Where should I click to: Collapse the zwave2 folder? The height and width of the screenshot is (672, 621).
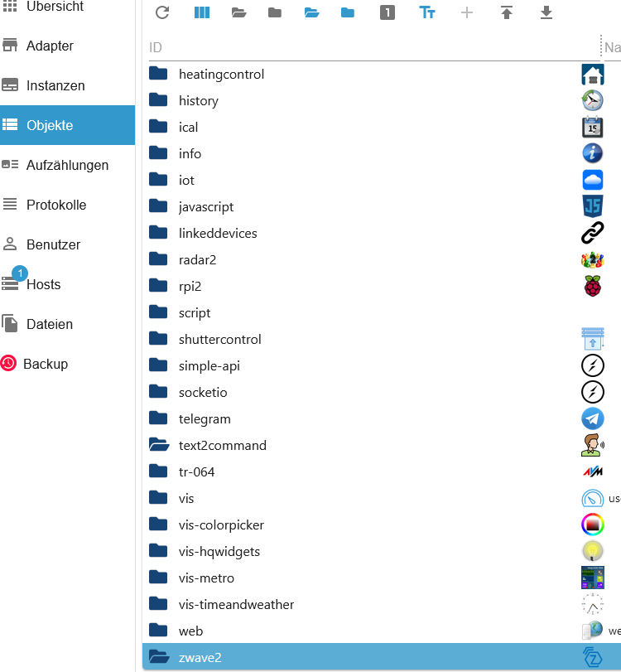click(159, 656)
